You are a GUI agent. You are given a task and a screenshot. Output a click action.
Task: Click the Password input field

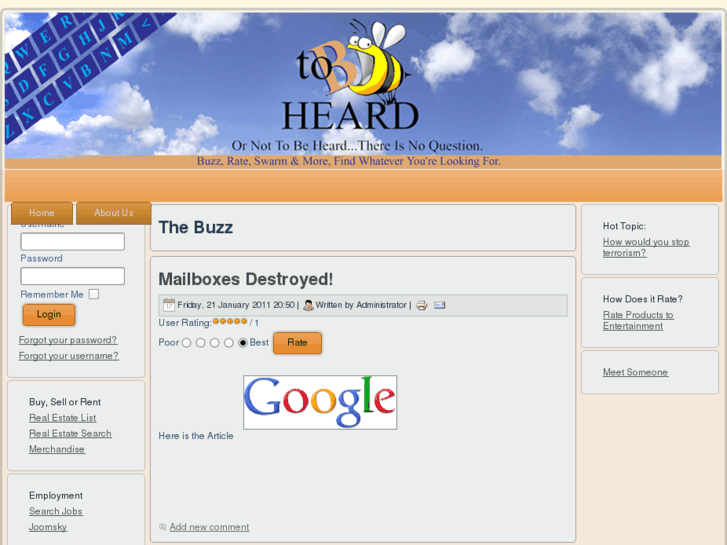click(72, 276)
